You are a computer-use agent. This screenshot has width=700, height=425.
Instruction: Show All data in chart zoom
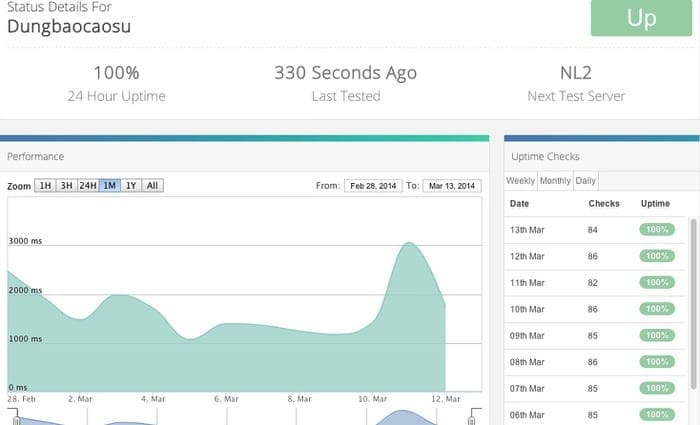[x=153, y=185]
